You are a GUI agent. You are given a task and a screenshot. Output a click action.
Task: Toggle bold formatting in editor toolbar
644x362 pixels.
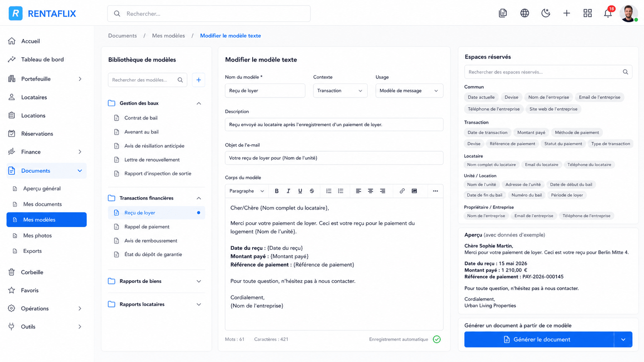pyautogui.click(x=277, y=191)
